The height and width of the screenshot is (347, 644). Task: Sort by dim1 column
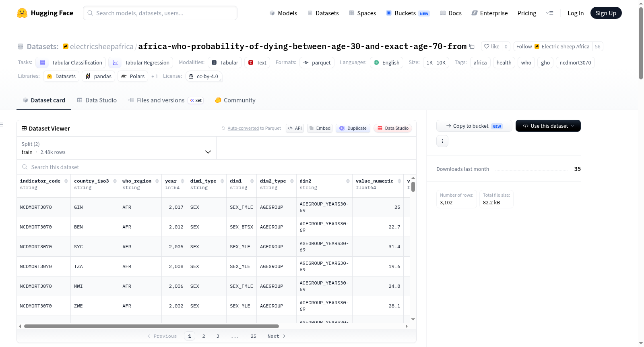point(252,181)
